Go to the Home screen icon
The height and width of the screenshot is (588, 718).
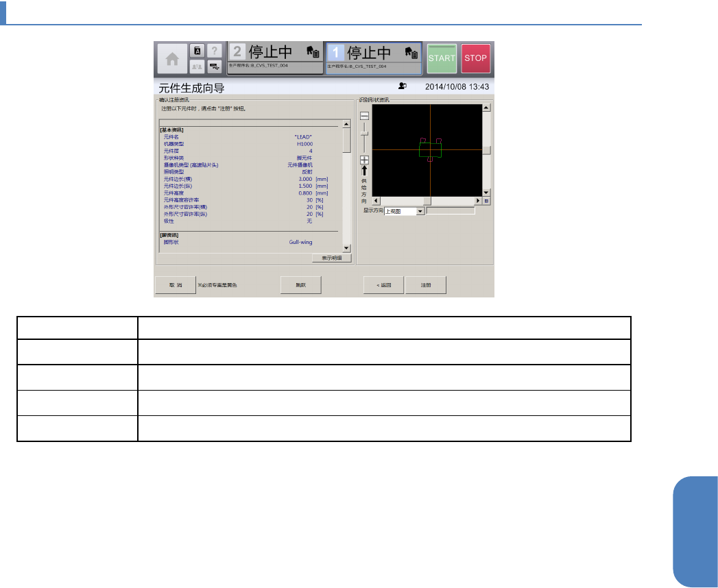[172, 58]
